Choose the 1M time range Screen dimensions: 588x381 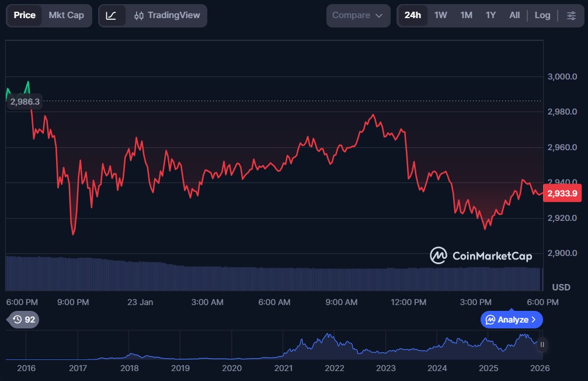coord(466,15)
